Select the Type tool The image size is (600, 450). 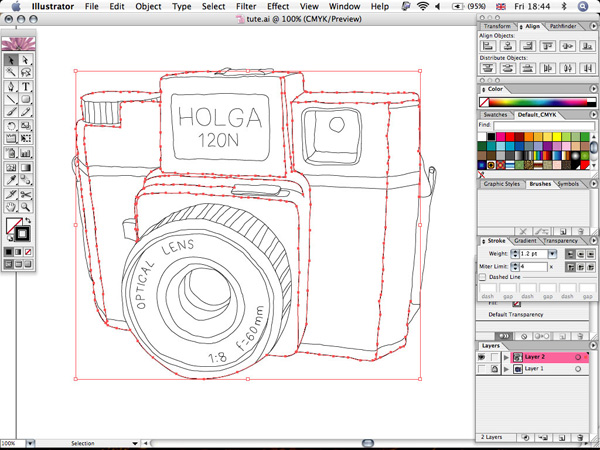pyautogui.click(x=25, y=86)
